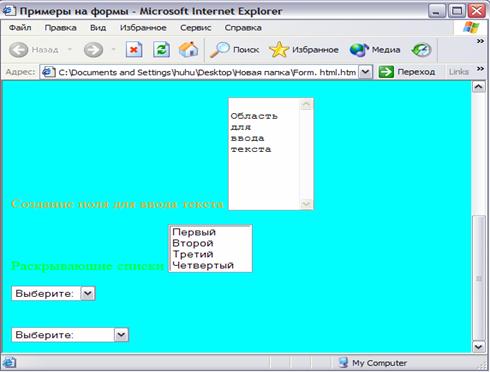Click the address bar path field
The width and height of the screenshot is (490, 372).
pos(207,72)
